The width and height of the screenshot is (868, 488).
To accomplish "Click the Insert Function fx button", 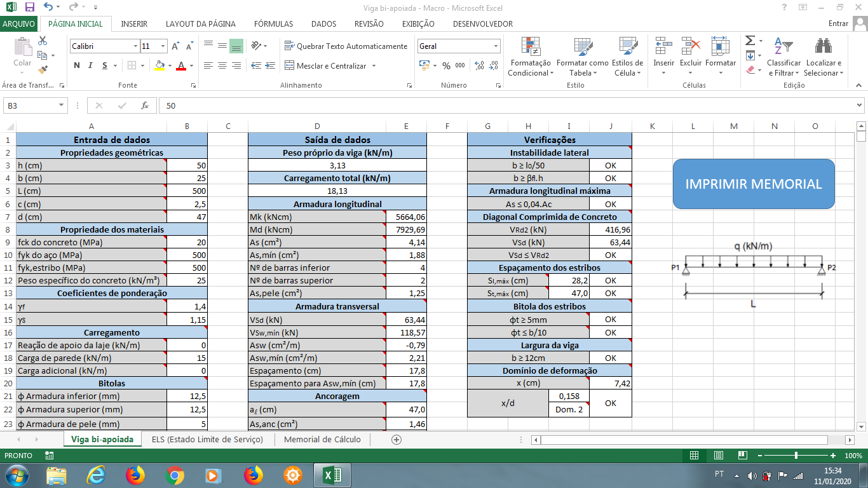I will (145, 105).
